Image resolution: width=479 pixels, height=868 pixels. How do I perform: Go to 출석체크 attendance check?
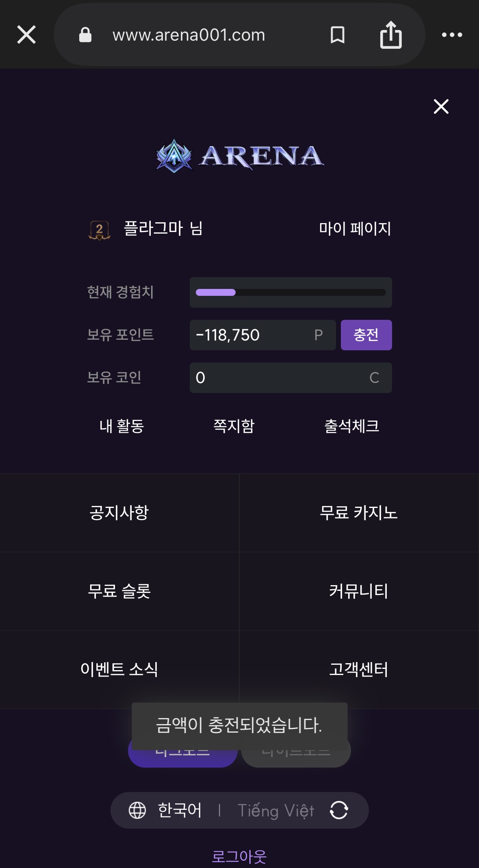point(352,426)
